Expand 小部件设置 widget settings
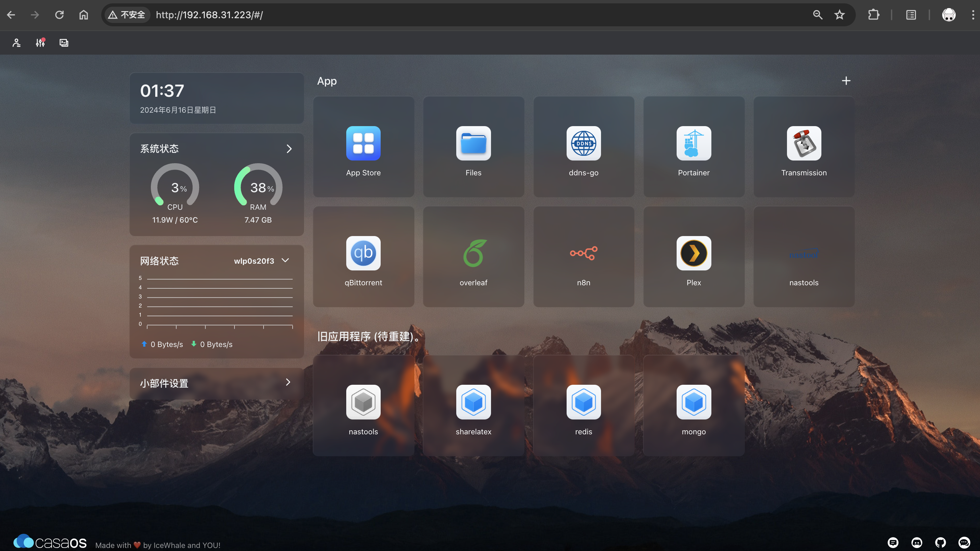Viewport: 980px width, 551px height. 288,382
